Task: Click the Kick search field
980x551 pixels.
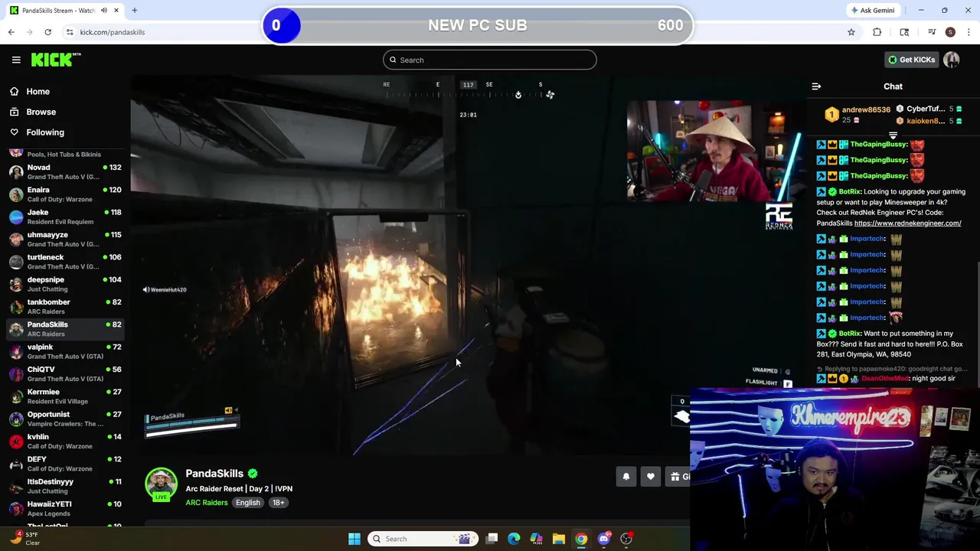Action: (x=490, y=60)
